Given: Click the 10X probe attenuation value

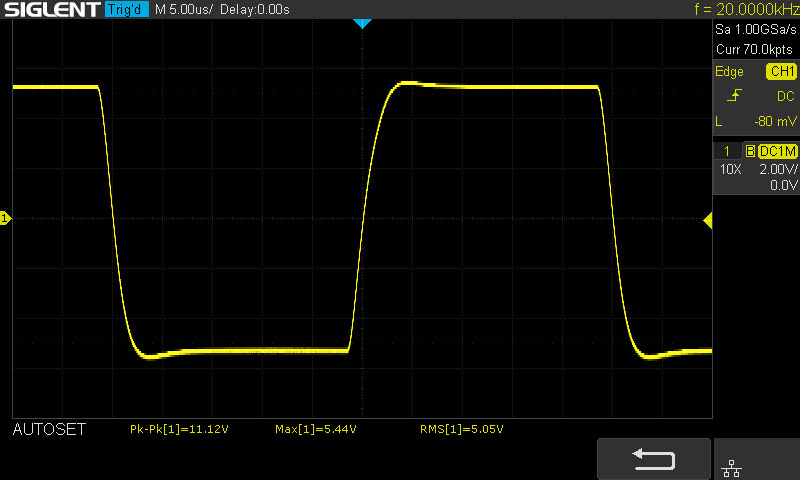Looking at the screenshot, I should (731, 169).
